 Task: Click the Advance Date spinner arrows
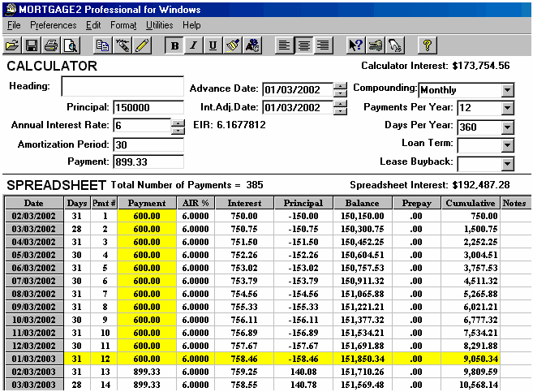[x=340, y=89]
